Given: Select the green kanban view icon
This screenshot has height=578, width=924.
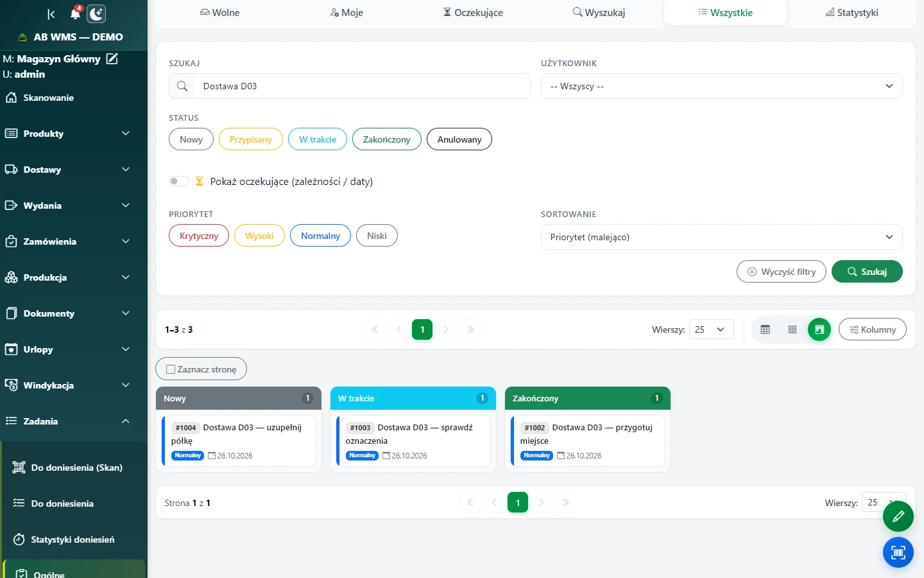Looking at the screenshot, I should click(x=819, y=329).
